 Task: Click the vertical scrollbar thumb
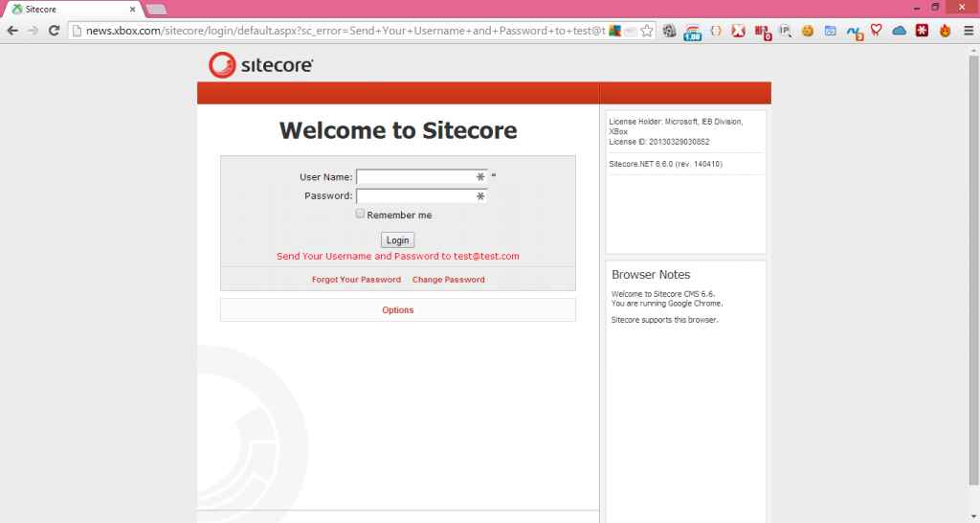pos(973,269)
